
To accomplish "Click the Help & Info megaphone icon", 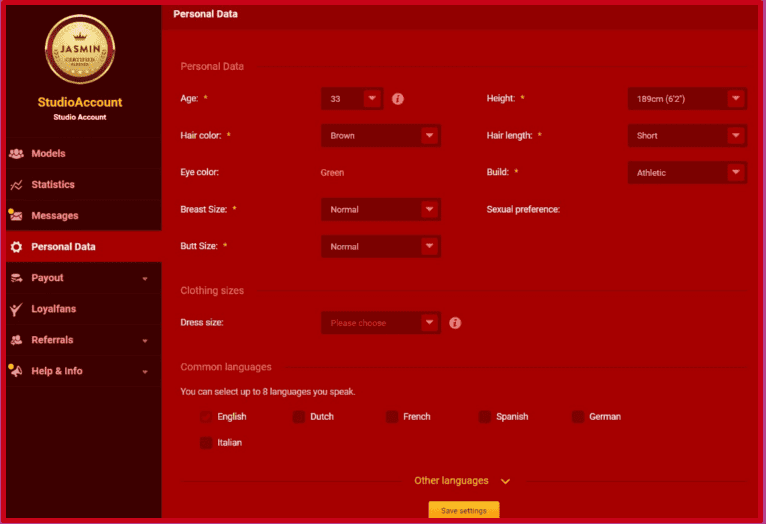I will [x=16, y=371].
